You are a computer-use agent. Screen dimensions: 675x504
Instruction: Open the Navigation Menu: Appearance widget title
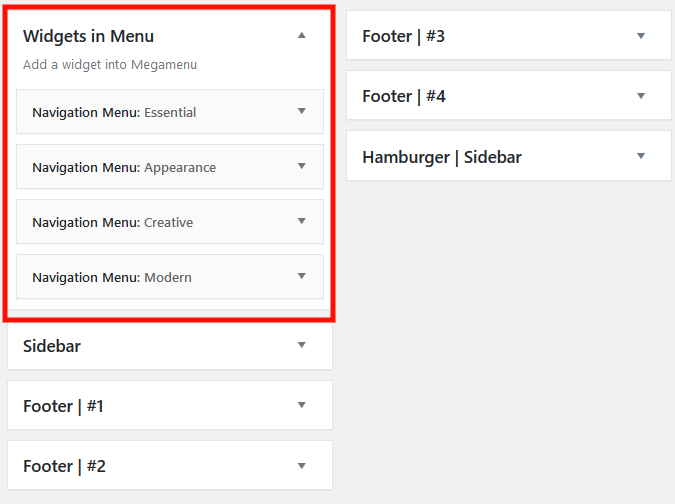click(124, 167)
